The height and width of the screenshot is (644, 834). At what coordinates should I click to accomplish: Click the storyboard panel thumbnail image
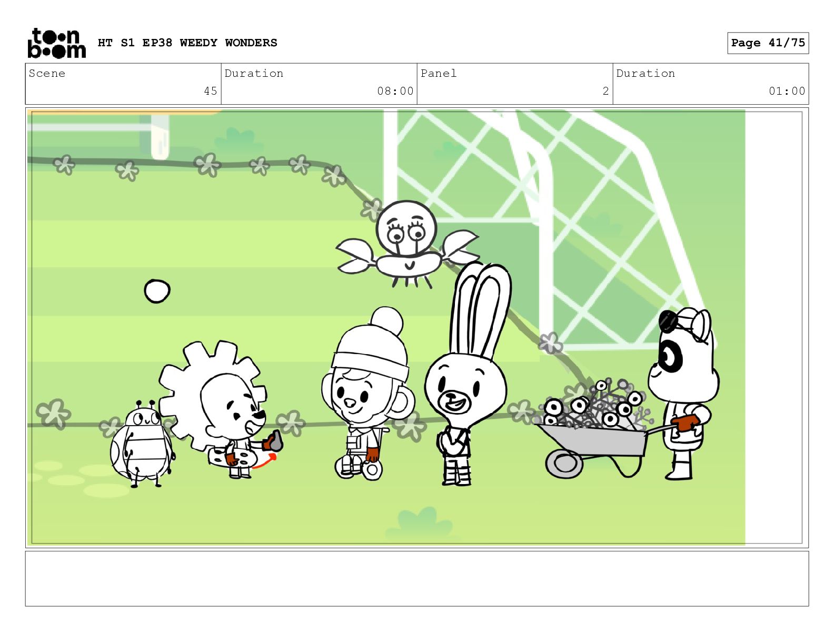(416, 327)
